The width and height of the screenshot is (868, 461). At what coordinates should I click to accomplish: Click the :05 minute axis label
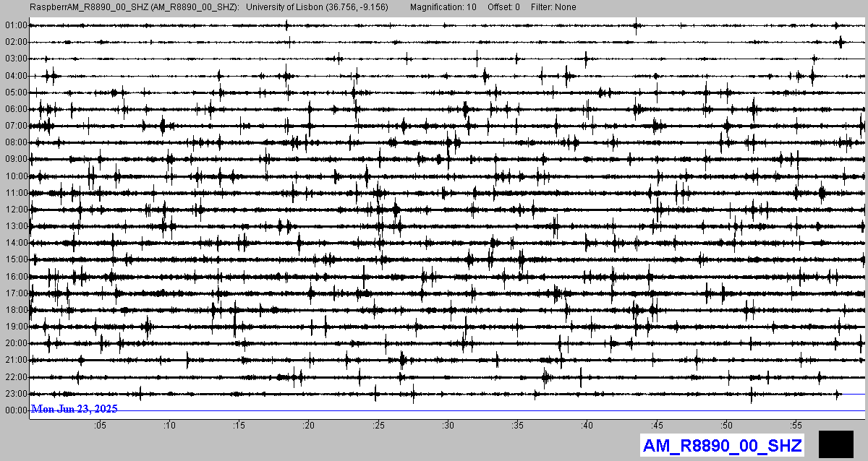[100, 426]
